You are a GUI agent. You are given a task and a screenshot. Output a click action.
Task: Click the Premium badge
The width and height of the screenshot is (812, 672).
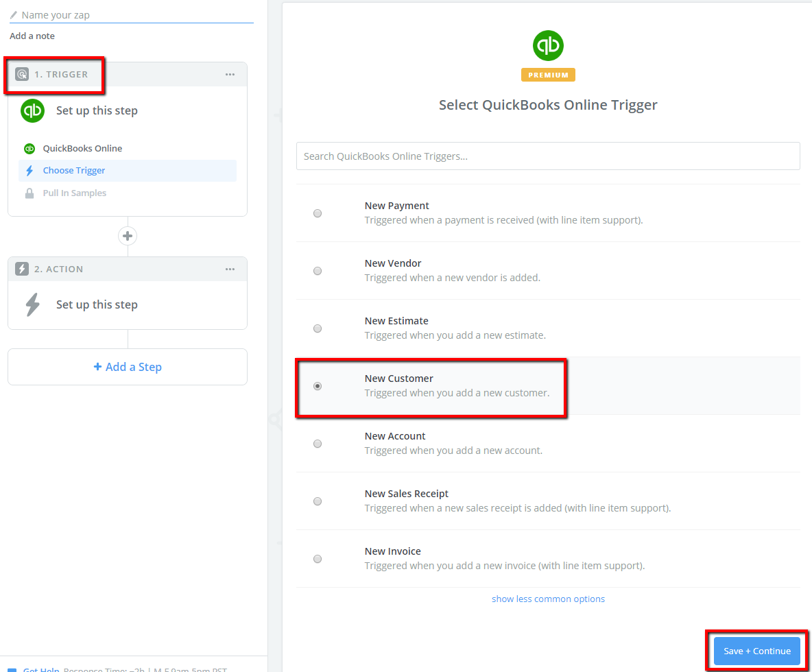coord(548,75)
